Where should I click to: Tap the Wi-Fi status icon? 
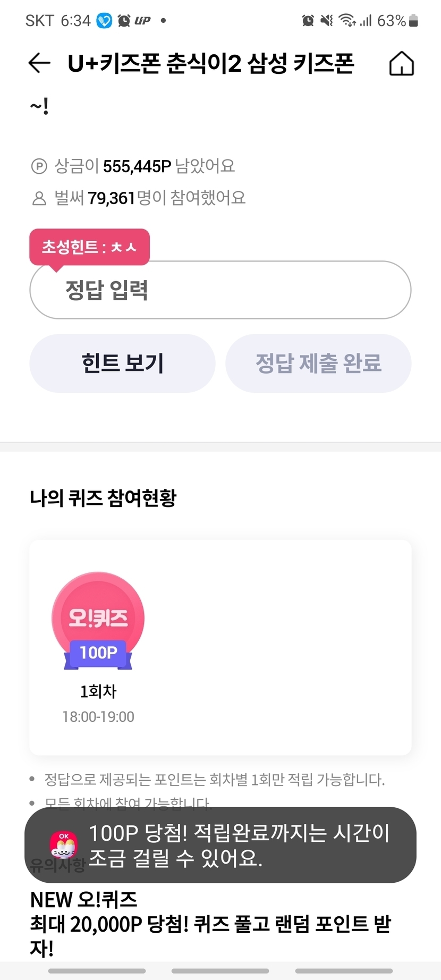tap(347, 21)
